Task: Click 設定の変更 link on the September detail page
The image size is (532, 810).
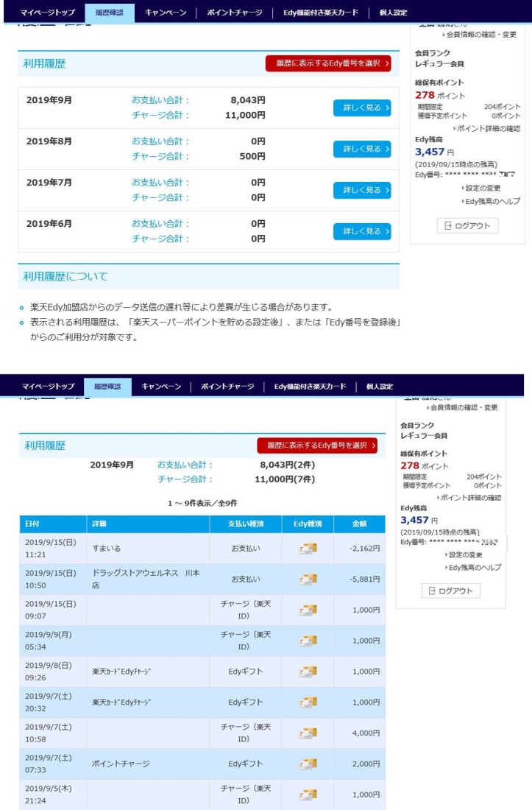Action: [464, 554]
